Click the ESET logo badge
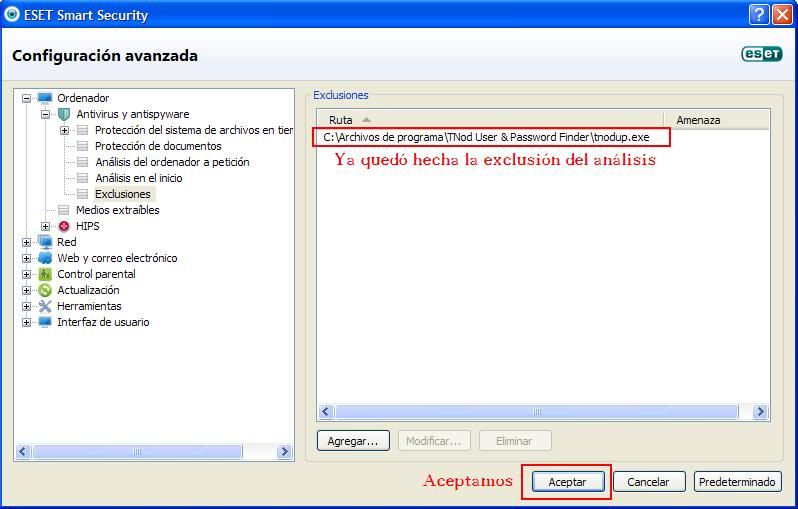Viewport: 798px width, 509px height. pyautogui.click(x=762, y=54)
